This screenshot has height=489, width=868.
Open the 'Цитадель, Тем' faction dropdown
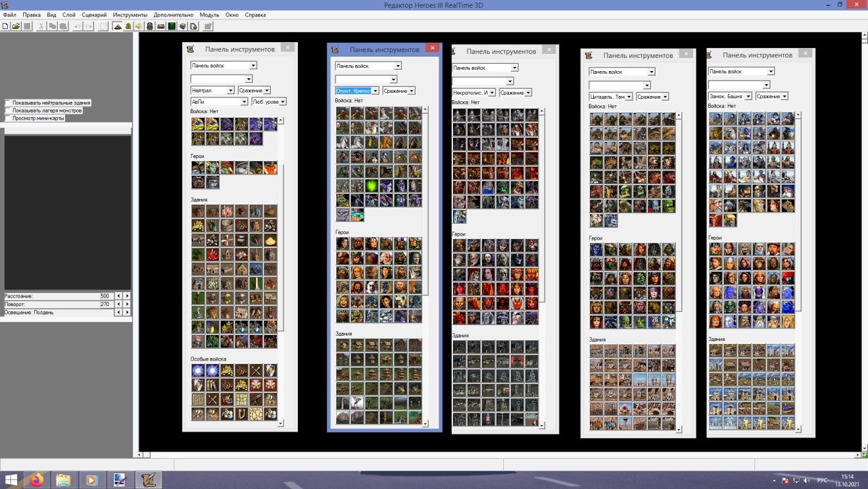(611, 97)
